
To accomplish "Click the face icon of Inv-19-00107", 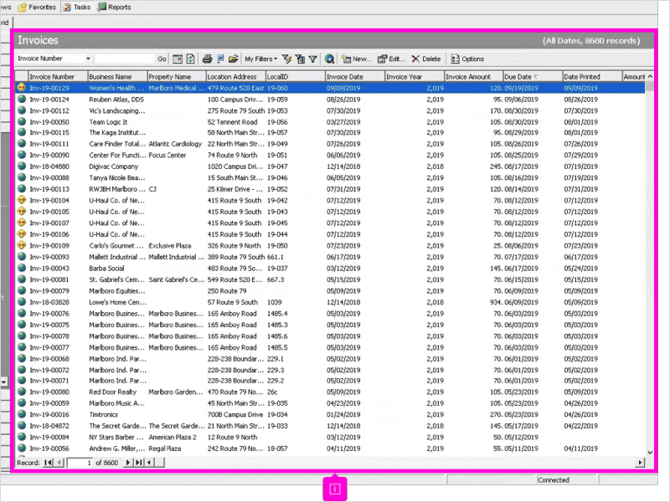I will (x=21, y=223).
